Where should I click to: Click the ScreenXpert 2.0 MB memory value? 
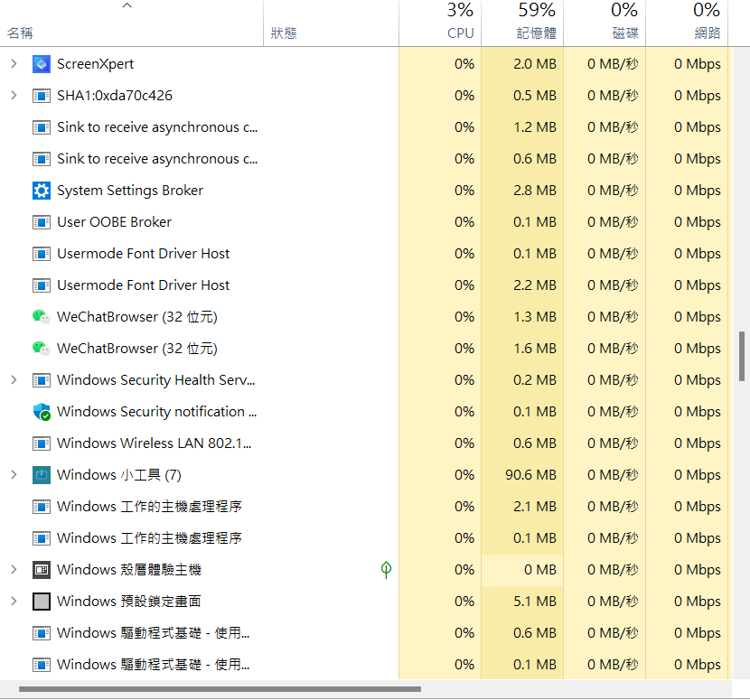pos(535,64)
